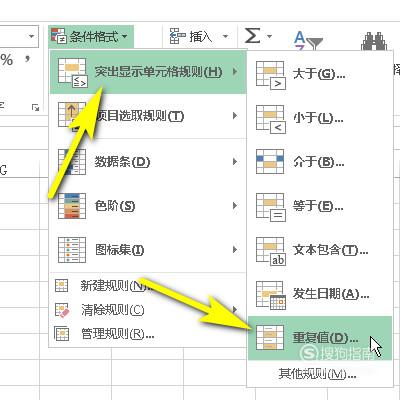Click the 大于 greater-than icon

[271, 75]
